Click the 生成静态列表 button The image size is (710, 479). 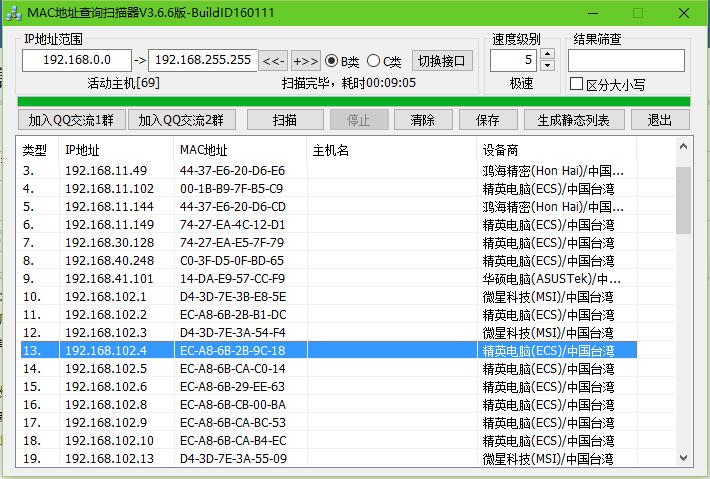coord(574,120)
